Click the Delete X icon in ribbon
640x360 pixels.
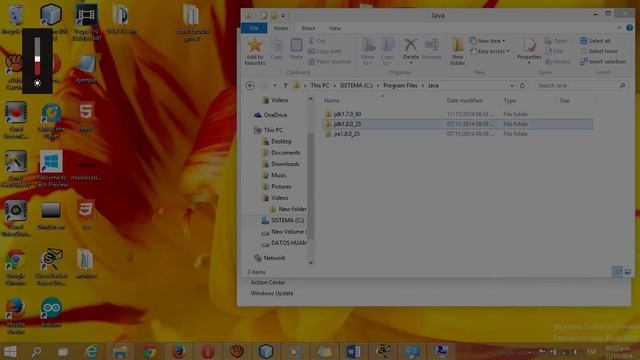tap(410, 44)
